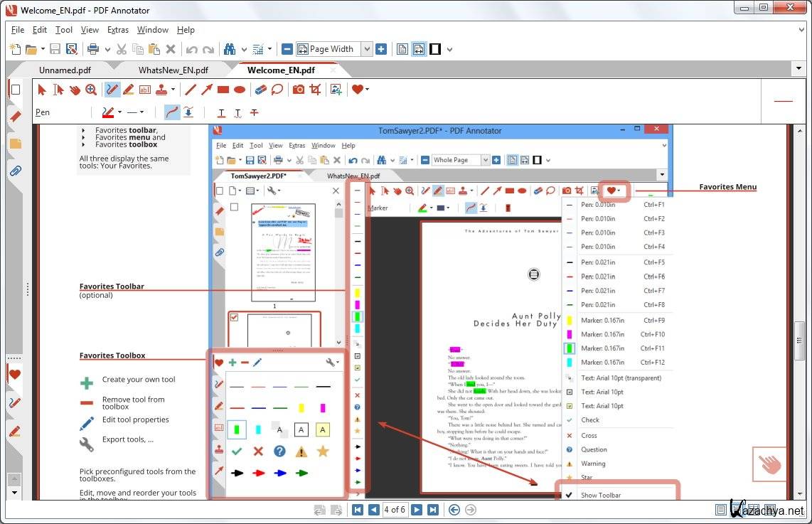Open the pen line width dropdown
Screen dimensions: 812x524
142,112
